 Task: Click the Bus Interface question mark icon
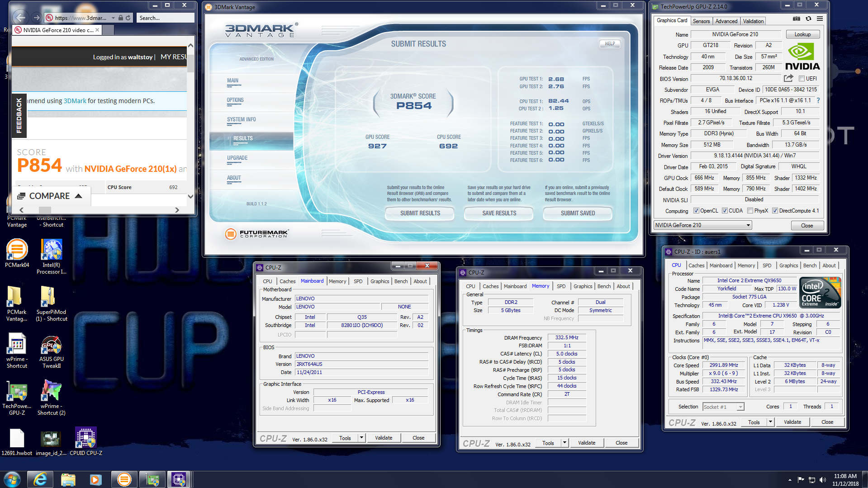pyautogui.click(x=818, y=100)
